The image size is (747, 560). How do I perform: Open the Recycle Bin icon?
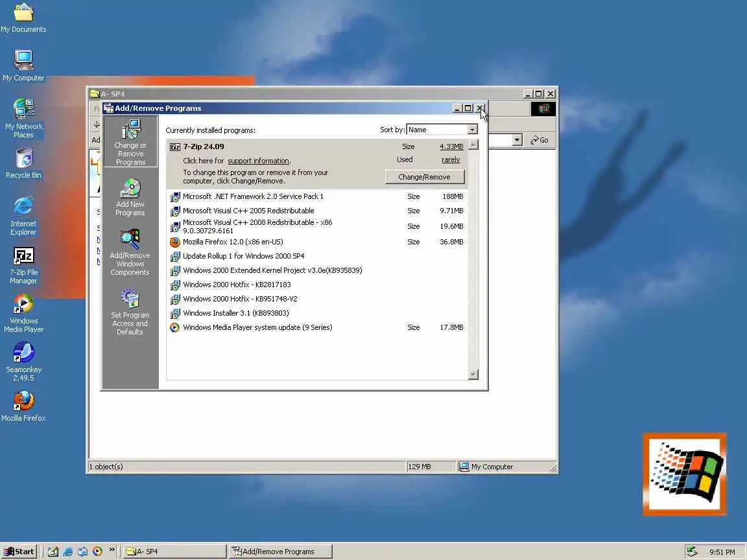[23, 164]
